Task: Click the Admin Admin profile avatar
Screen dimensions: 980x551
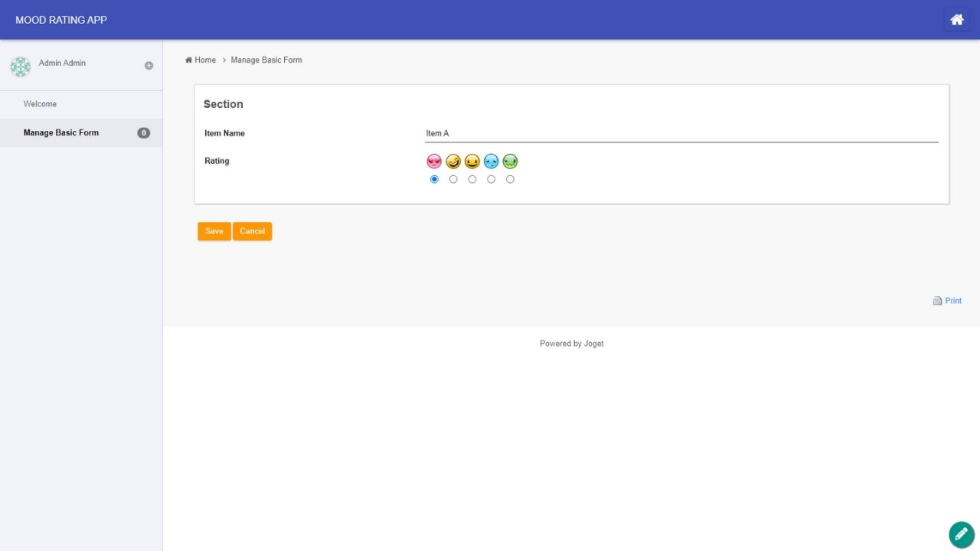Action: [21, 67]
